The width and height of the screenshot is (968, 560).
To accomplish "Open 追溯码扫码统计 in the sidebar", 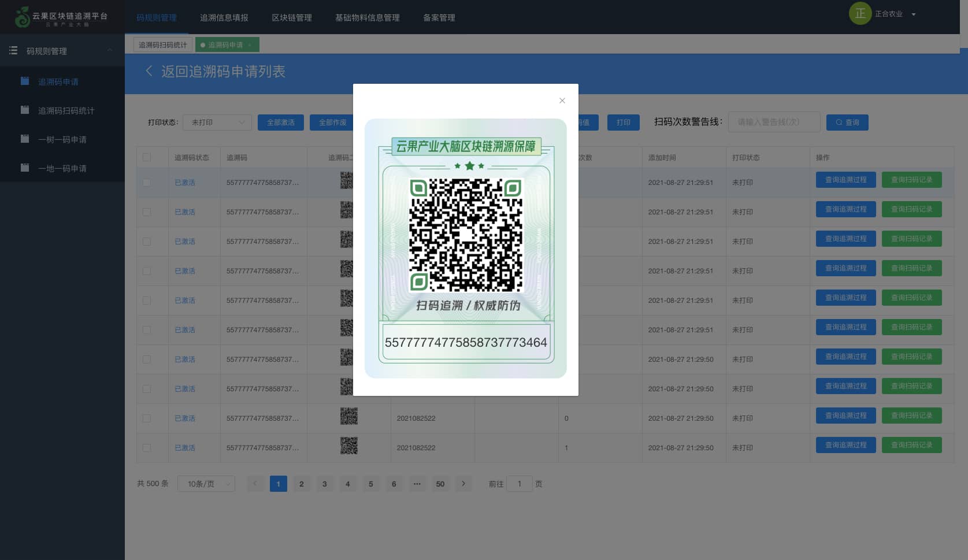I will point(66,110).
